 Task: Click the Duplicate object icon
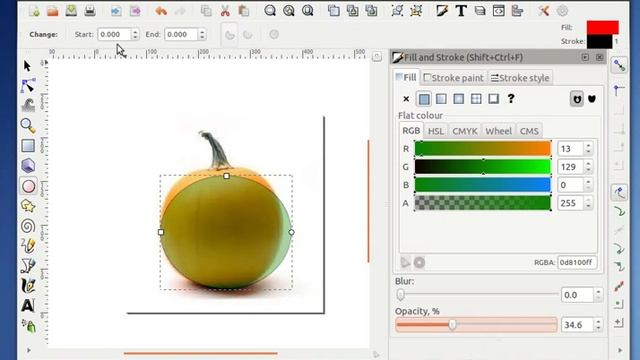click(333, 11)
